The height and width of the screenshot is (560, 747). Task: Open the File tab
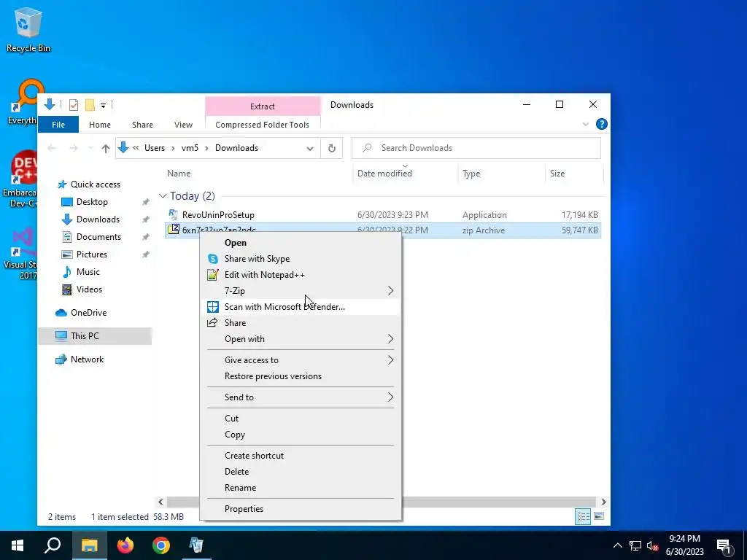[x=58, y=124]
